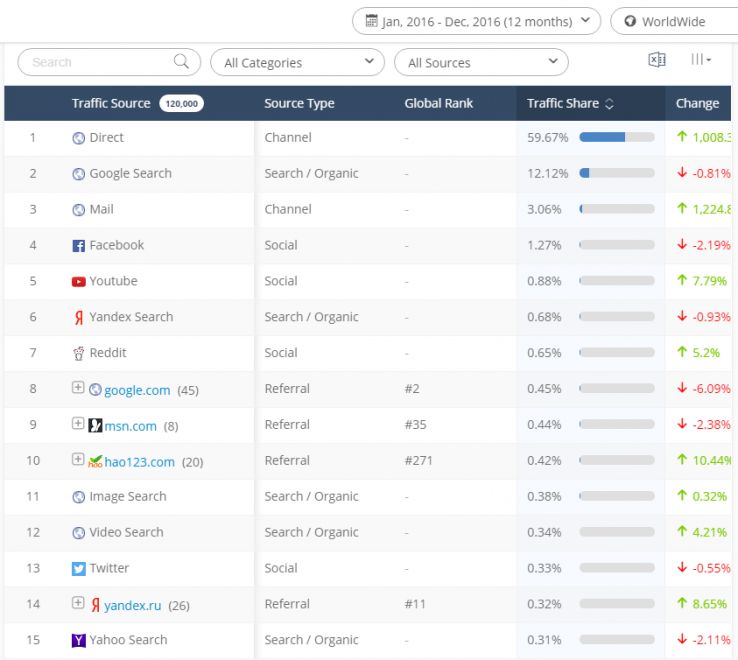Click the Youtube logo icon
This screenshot has height=660, width=738.
click(79, 281)
